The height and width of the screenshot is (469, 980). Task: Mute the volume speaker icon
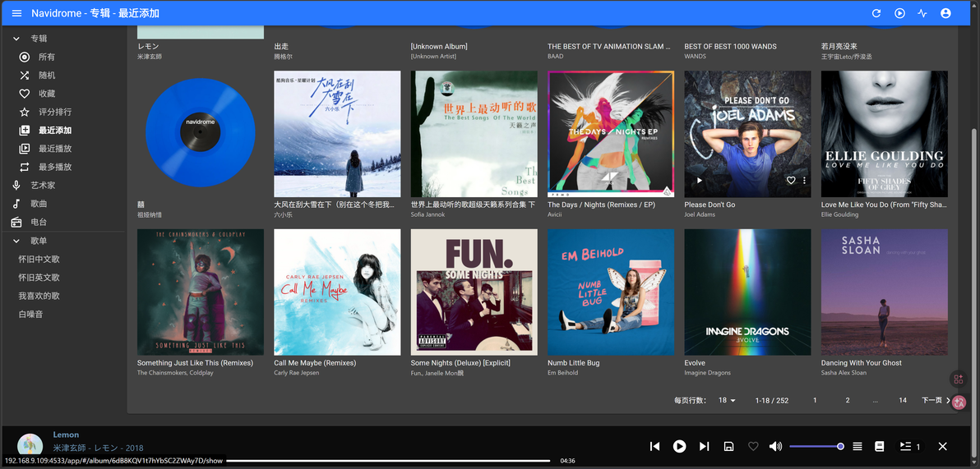pos(775,446)
